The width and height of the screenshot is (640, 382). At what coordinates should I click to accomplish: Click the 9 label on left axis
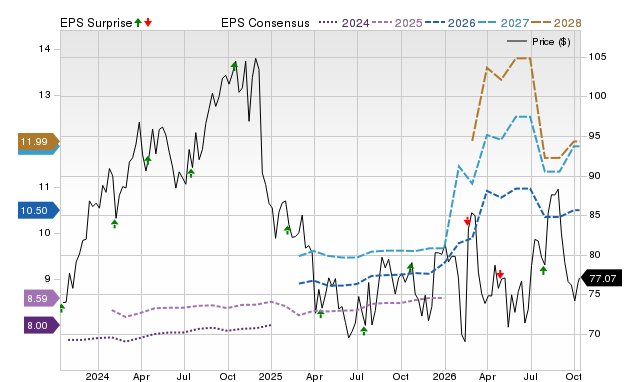point(47,279)
